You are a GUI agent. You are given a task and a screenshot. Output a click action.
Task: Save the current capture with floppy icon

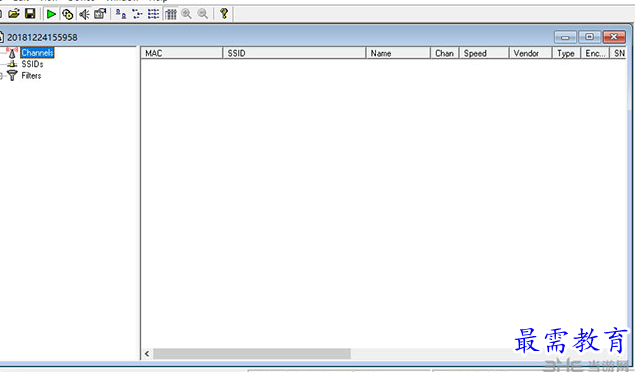pos(30,14)
